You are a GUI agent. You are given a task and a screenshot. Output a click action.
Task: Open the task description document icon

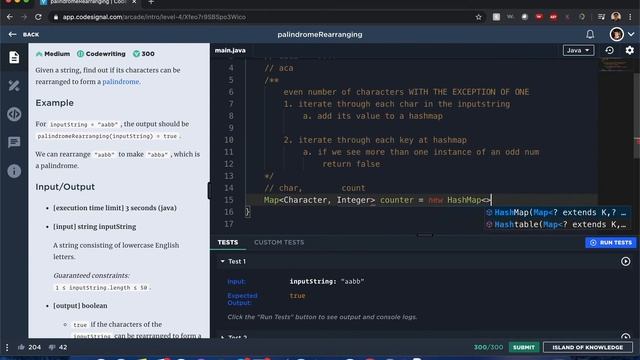14,57
